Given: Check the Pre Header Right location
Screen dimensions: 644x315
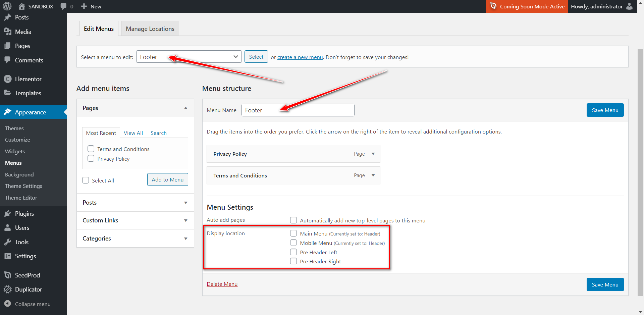Looking at the screenshot, I should [x=293, y=261].
